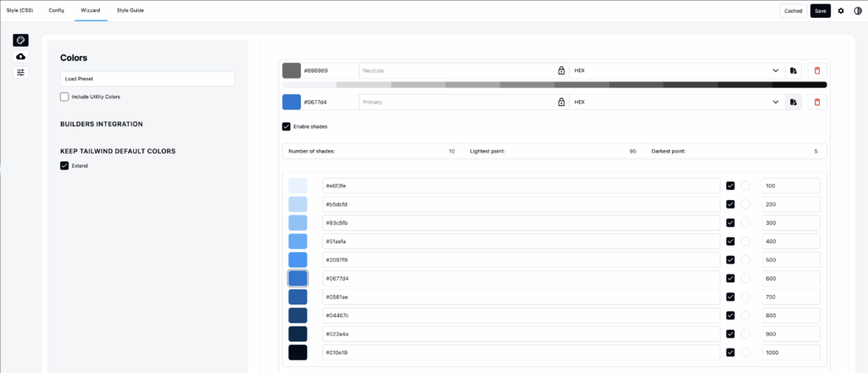Open the color palette sidebar panel
868x373 pixels.
coord(20,41)
